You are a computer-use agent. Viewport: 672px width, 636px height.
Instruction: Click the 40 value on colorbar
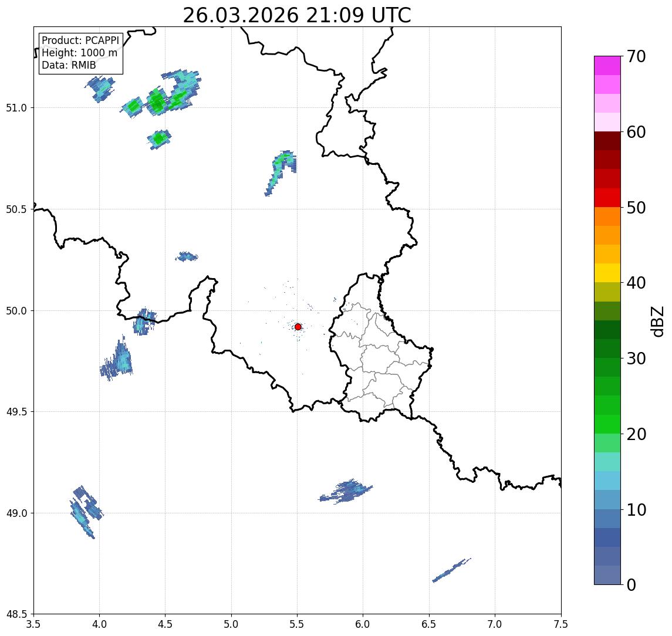(636, 283)
